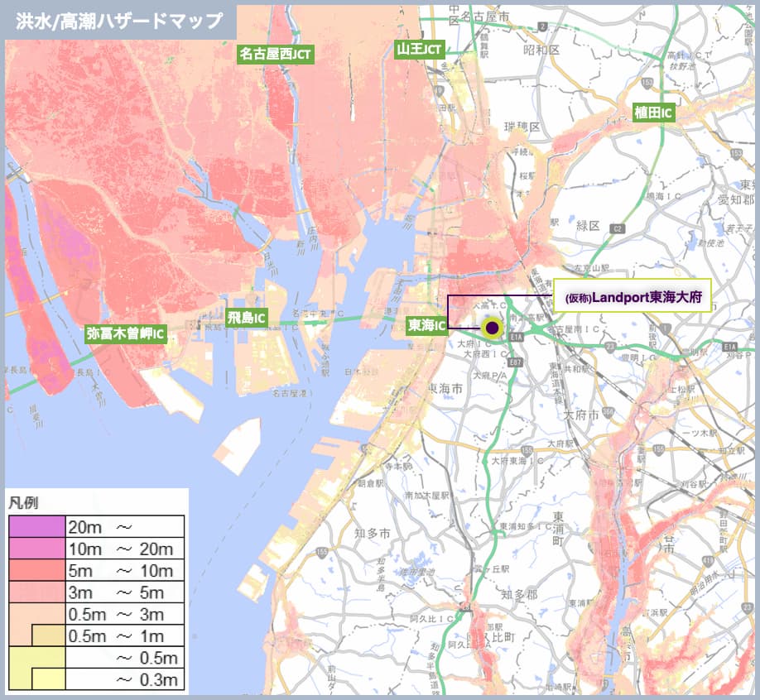This screenshot has width=760, height=700.
Task: Select the 東海IC interchange label
Action: click(x=427, y=325)
